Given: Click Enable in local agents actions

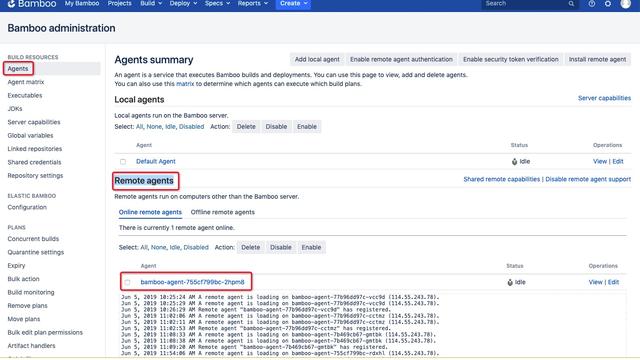Looking at the screenshot, I should [307, 127].
